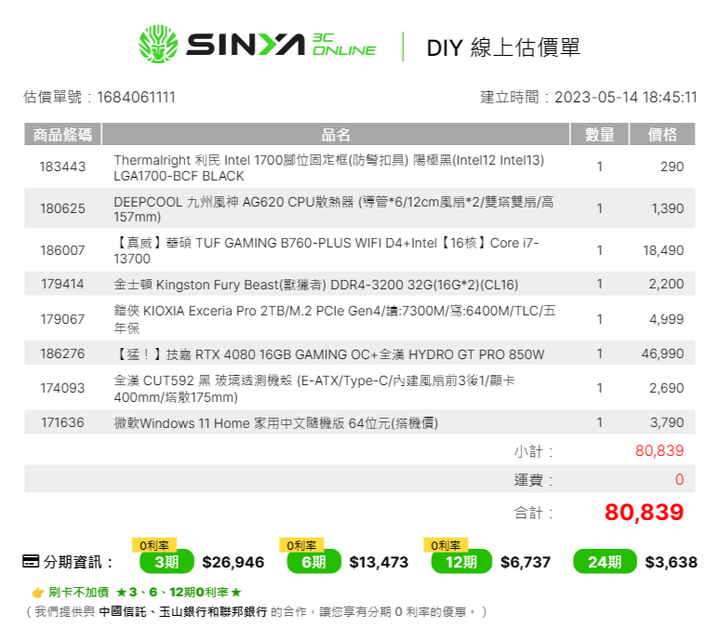Select the 3期 installment badge

pos(167,562)
